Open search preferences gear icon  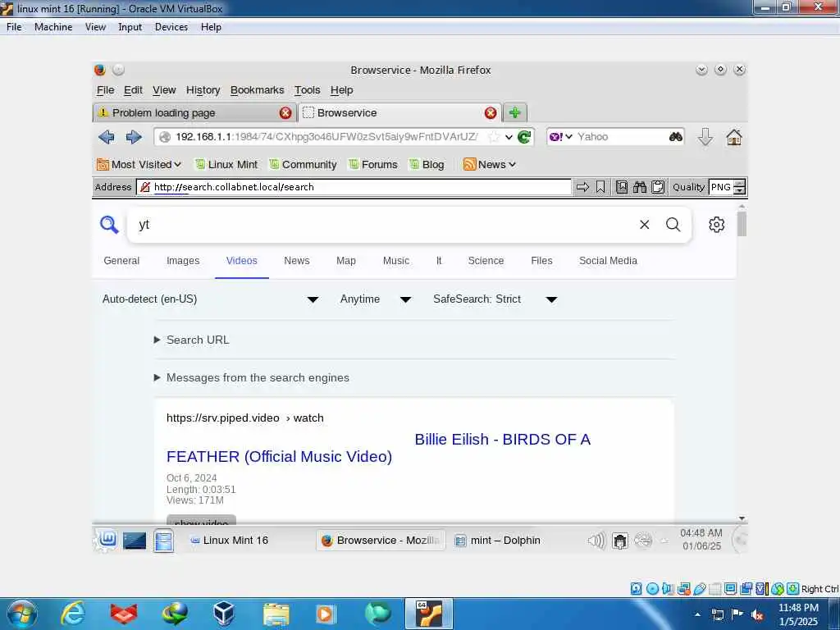716,225
